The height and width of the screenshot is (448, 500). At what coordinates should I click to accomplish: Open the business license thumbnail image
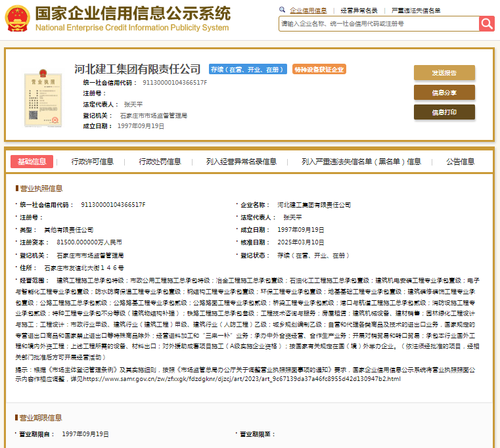(x=43, y=99)
